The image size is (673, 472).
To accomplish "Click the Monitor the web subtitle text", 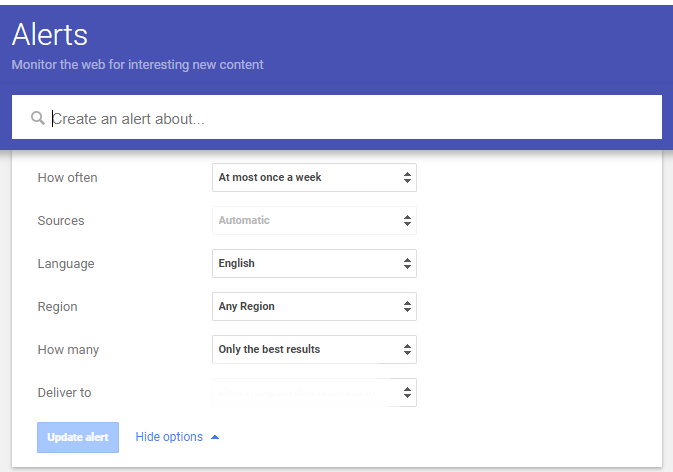I will coord(137,65).
